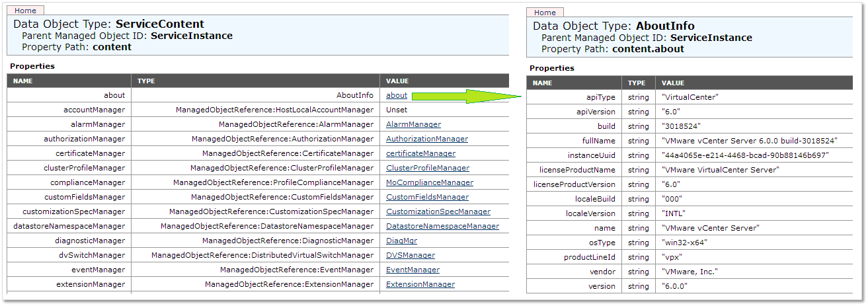Click the apiType property name
Screen dimensions: 868x306
pyautogui.click(x=601, y=97)
